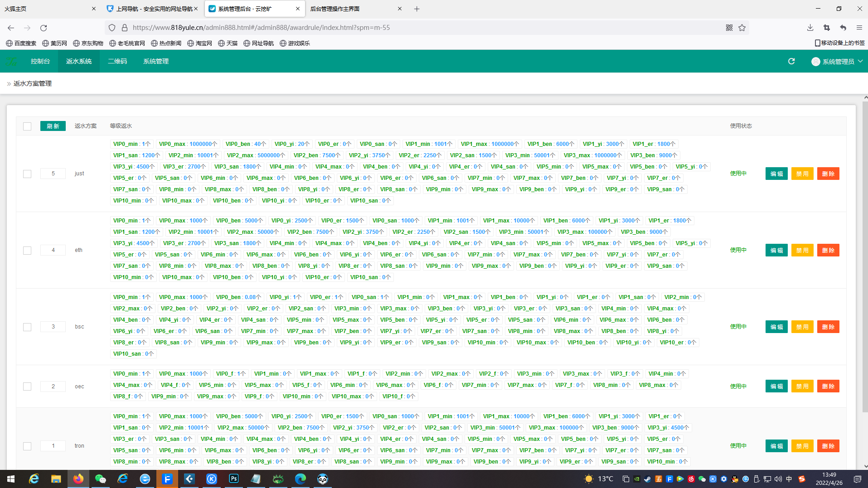Open the 系统管理 menu
868x488 pixels.
click(x=156, y=61)
